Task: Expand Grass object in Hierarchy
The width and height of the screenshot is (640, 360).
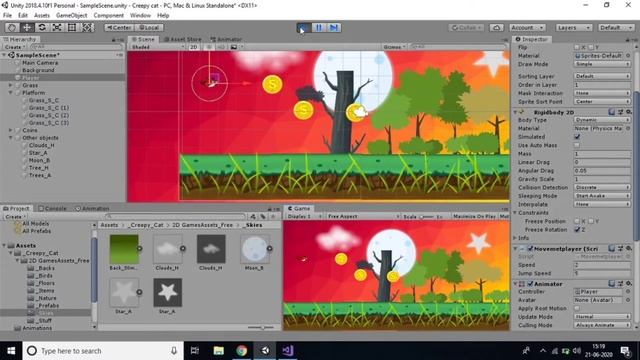Action: click(11, 85)
